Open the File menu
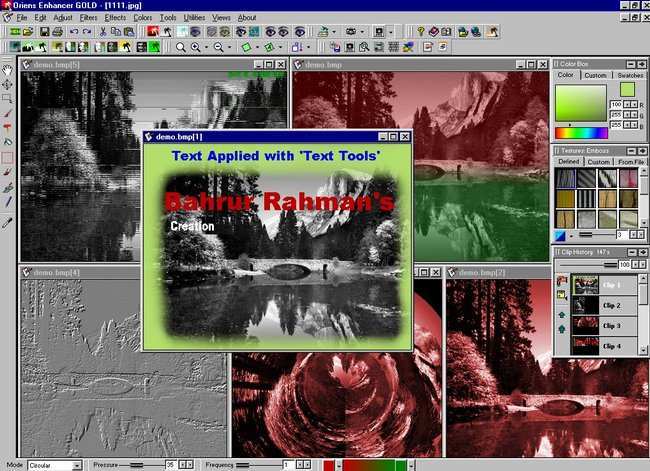 (x=22, y=17)
